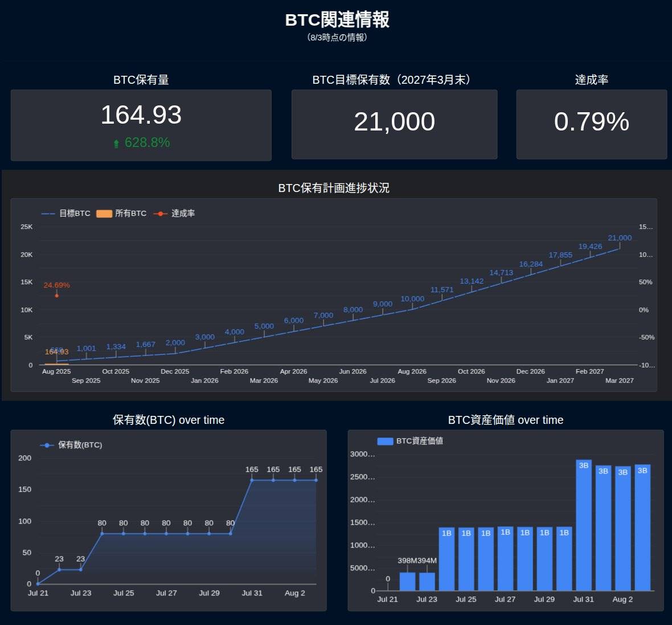Screen dimensions: 672x625
Task: Click the 21,000 target holdings scorecard
Action: pyautogui.click(x=394, y=124)
